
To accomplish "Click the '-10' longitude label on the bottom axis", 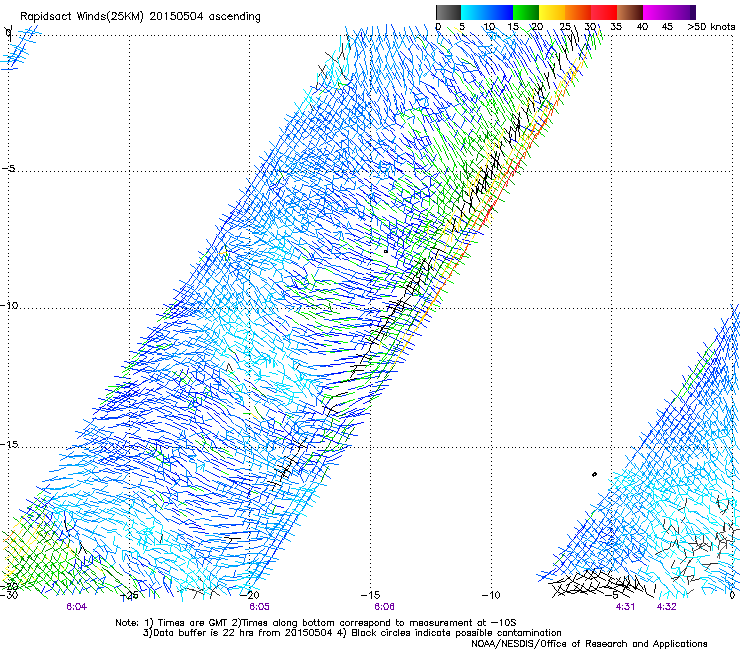I will [x=491, y=595].
